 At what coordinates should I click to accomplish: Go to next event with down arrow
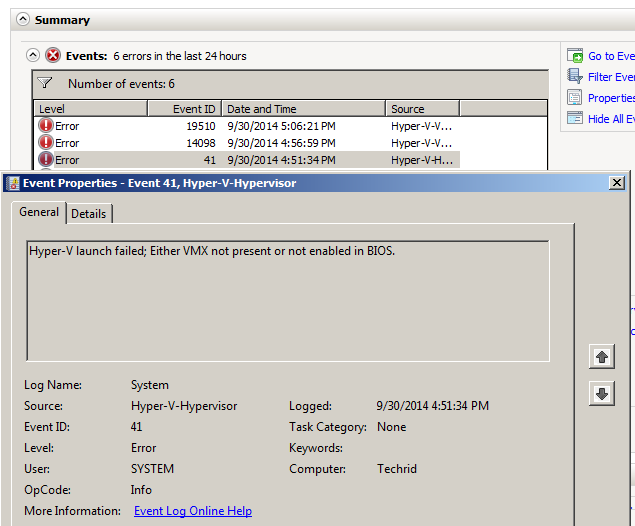pyautogui.click(x=601, y=394)
